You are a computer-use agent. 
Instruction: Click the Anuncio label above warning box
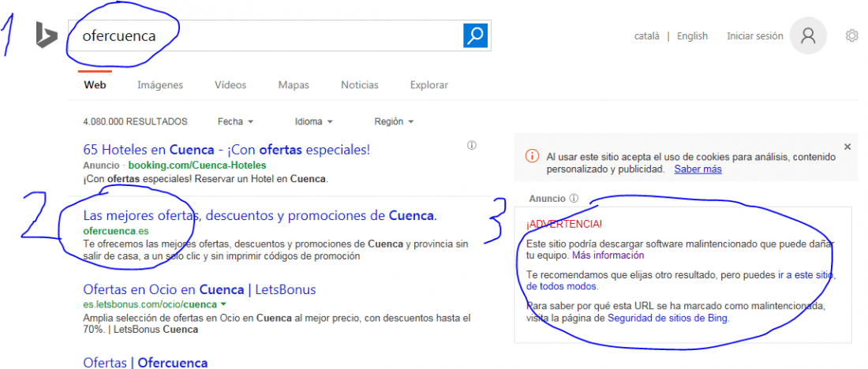(547, 198)
